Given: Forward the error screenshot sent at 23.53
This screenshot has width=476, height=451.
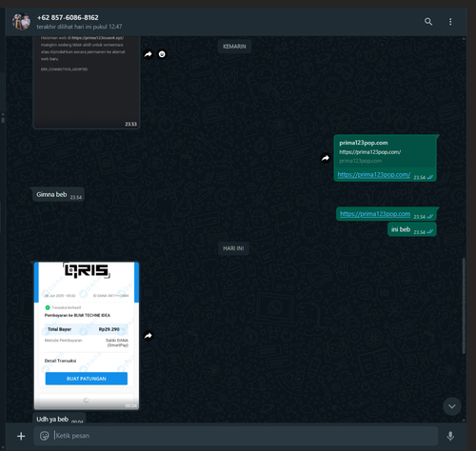Looking at the screenshot, I should (149, 54).
